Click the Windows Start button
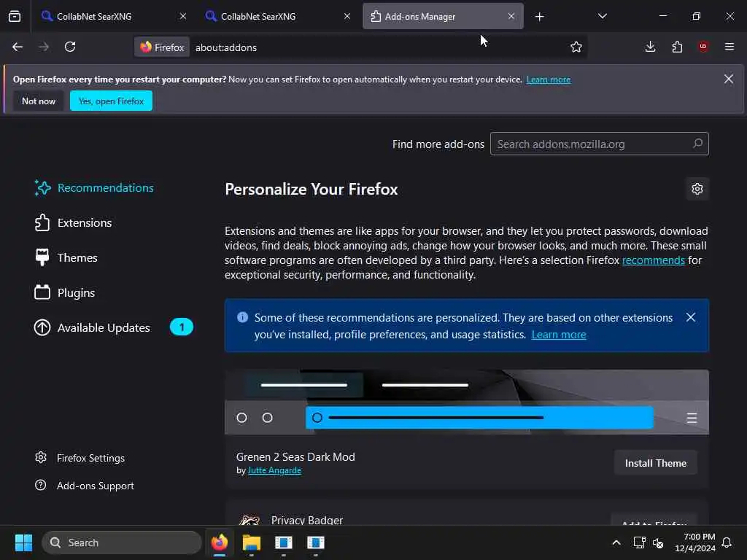 coord(23,542)
